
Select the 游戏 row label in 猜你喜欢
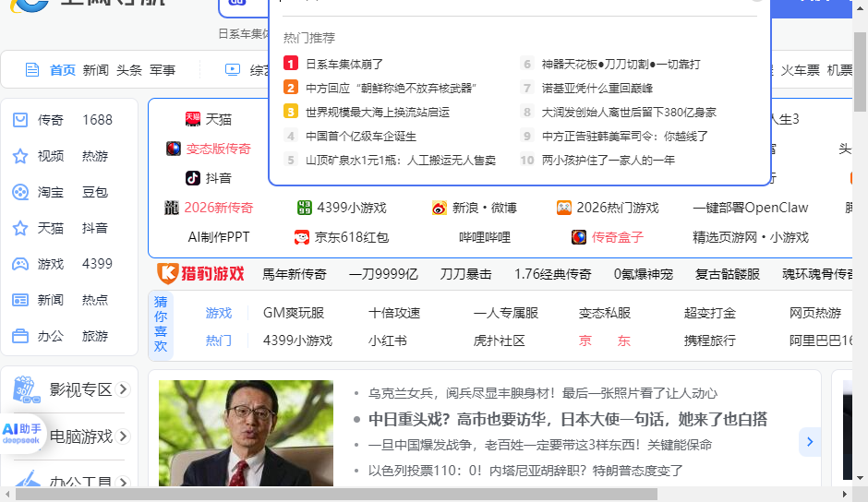tap(219, 313)
